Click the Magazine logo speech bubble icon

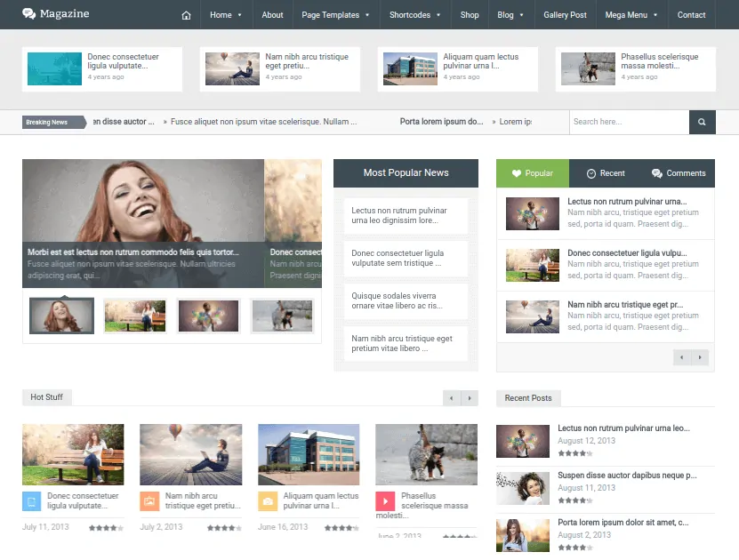28,13
